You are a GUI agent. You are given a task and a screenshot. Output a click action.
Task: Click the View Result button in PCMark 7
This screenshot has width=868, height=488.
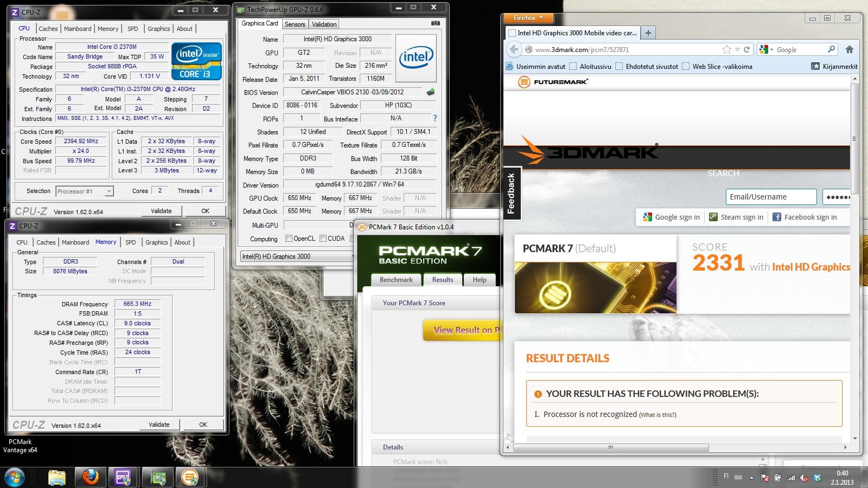461,330
